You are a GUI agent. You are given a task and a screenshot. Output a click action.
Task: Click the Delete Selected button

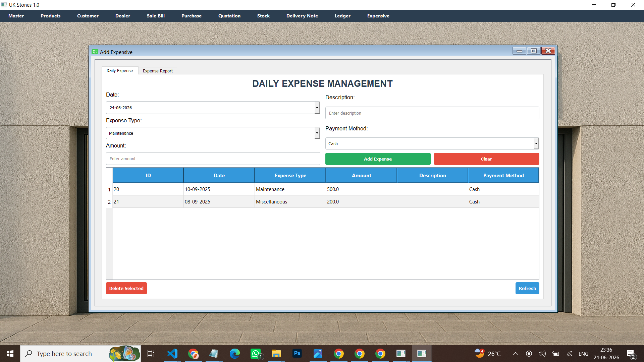[x=126, y=288]
